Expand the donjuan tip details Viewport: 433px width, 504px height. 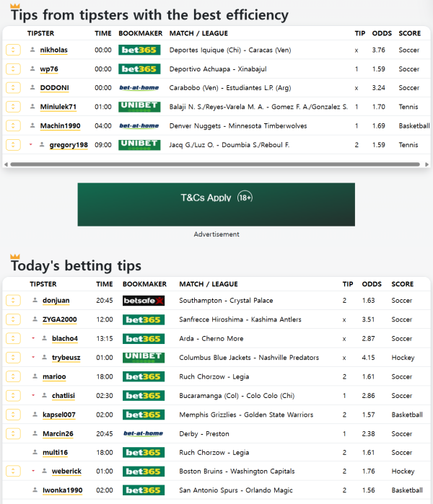click(13, 301)
